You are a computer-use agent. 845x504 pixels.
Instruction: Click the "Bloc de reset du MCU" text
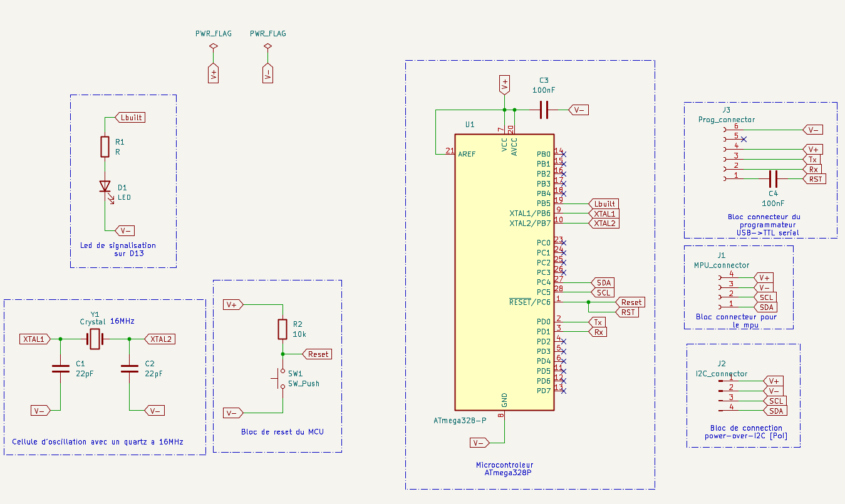(283, 432)
